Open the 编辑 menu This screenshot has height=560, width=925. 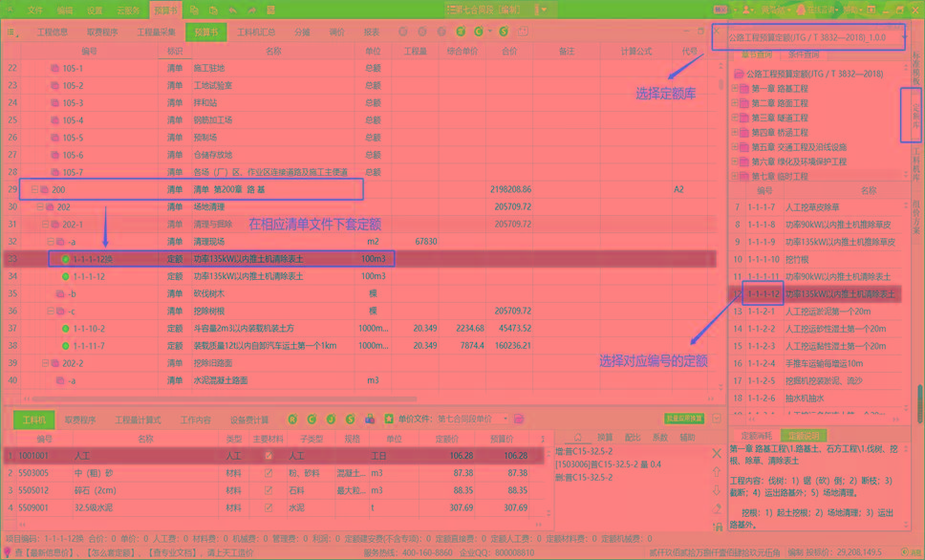(65, 10)
